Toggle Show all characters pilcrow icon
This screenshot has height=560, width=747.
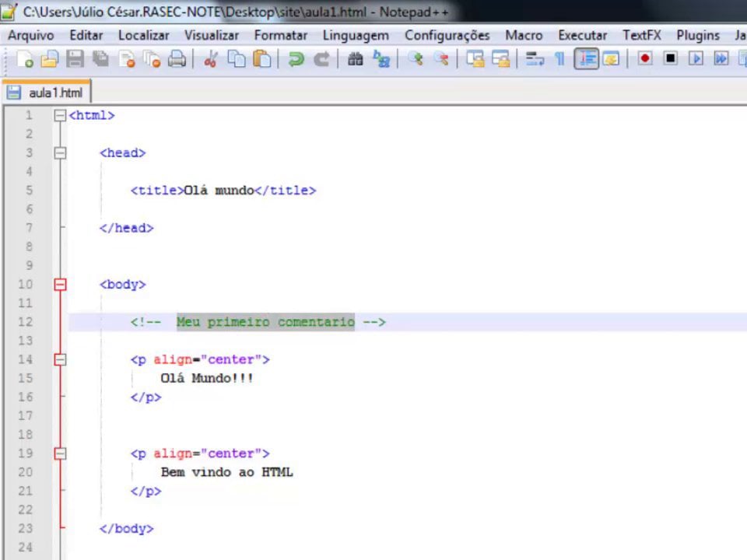pyautogui.click(x=560, y=60)
